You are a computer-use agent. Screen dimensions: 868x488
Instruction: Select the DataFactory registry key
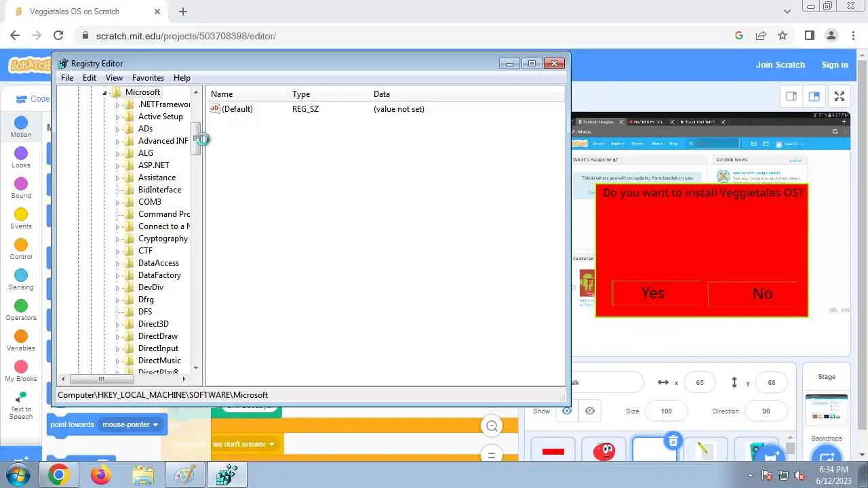pyautogui.click(x=159, y=275)
